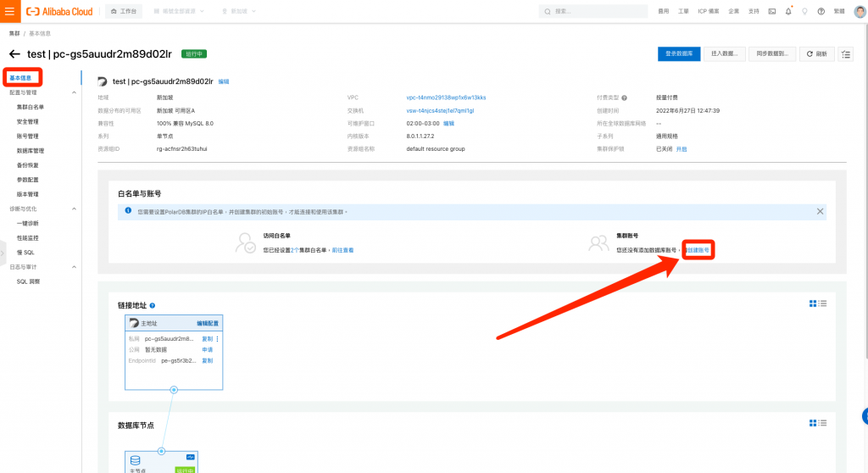The height and width of the screenshot is (473, 868).
Task: Open 一键诊断 in the sidebar
Action: point(27,223)
